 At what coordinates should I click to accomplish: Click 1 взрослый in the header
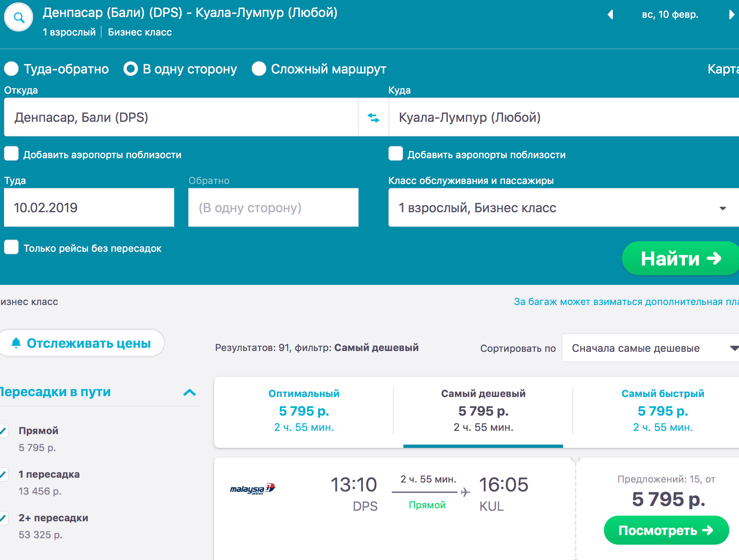(69, 32)
